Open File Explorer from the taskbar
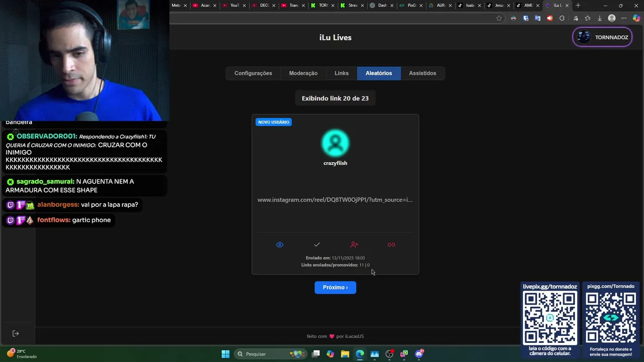Viewport: 644px width, 362px height. [x=345, y=354]
